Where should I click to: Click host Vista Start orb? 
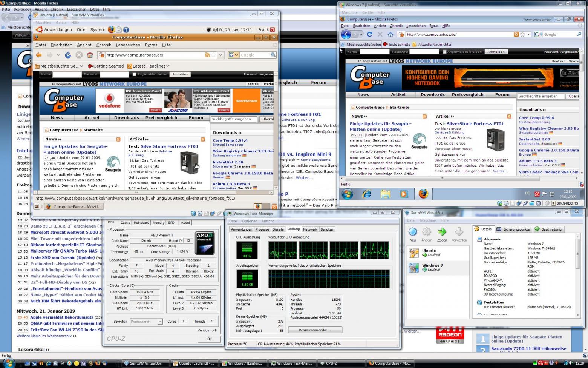tap(8, 363)
